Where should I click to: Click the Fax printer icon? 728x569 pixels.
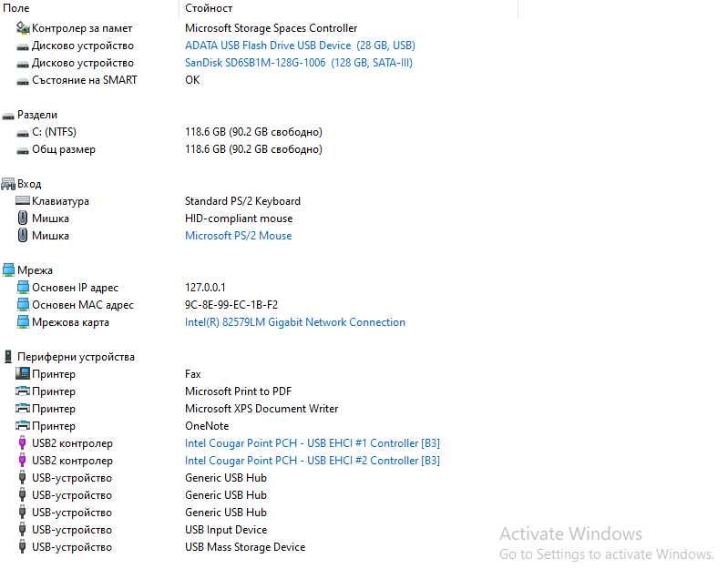tap(23, 374)
